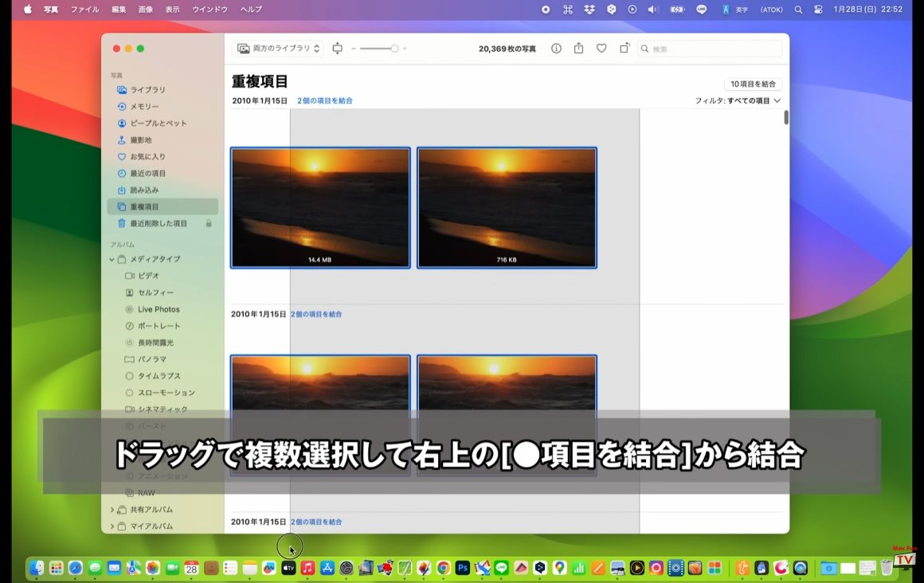Open Dropbox in the menu bar
The image size is (924, 583).
[x=590, y=10]
